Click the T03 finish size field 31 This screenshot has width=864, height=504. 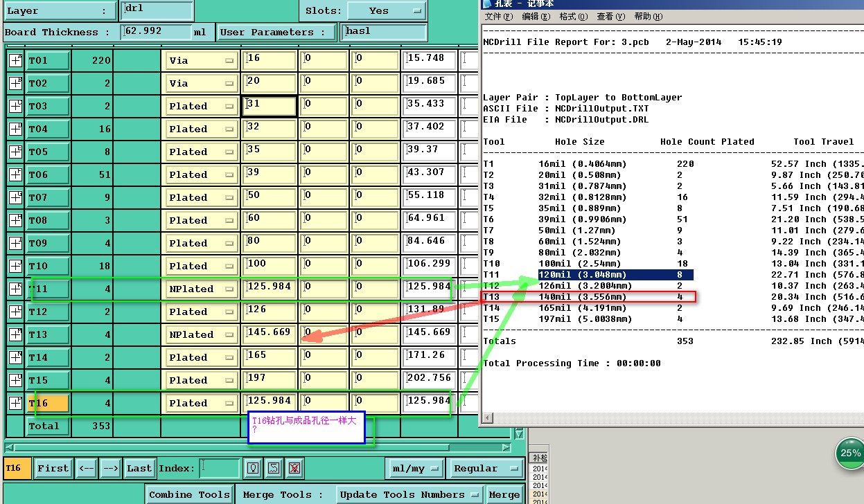[x=270, y=107]
